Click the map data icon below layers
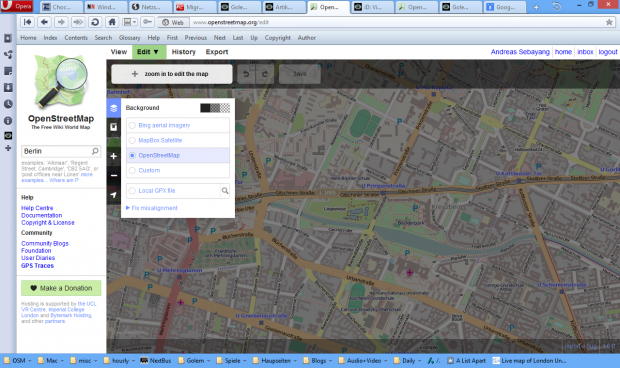The height and width of the screenshot is (368, 620). (x=113, y=127)
